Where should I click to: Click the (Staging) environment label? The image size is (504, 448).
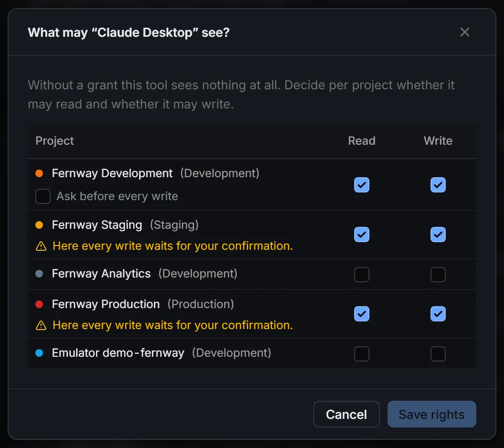[x=174, y=225]
